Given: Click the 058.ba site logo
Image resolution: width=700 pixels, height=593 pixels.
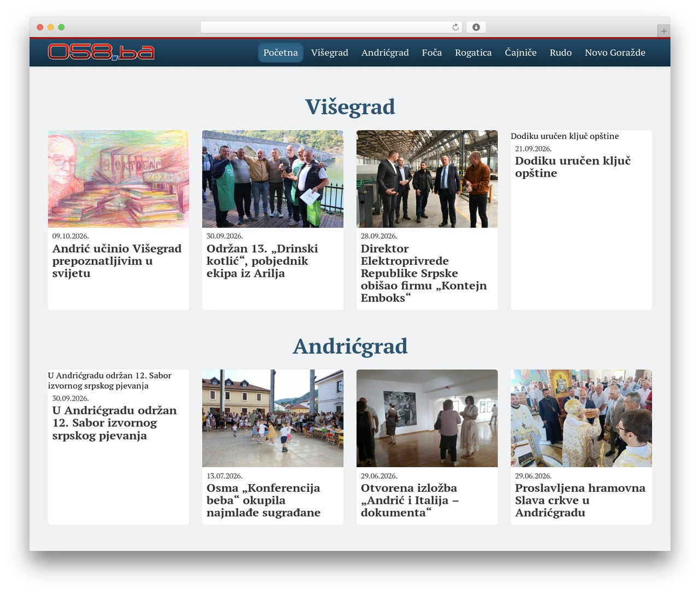Looking at the screenshot, I should [x=101, y=52].
